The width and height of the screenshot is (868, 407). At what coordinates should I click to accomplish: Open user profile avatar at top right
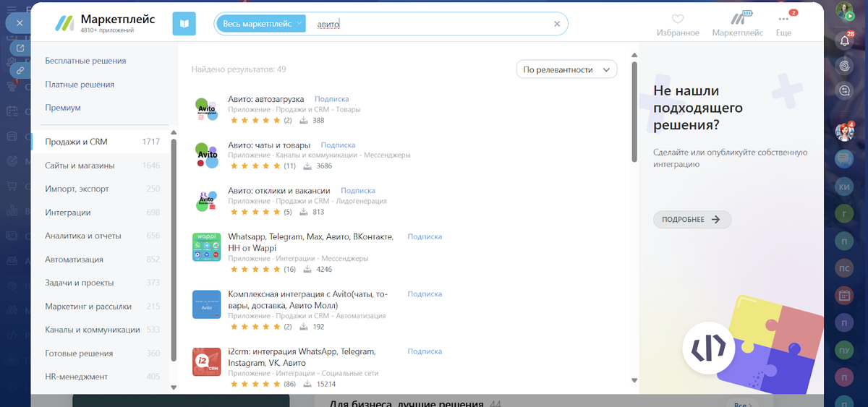coord(844,10)
